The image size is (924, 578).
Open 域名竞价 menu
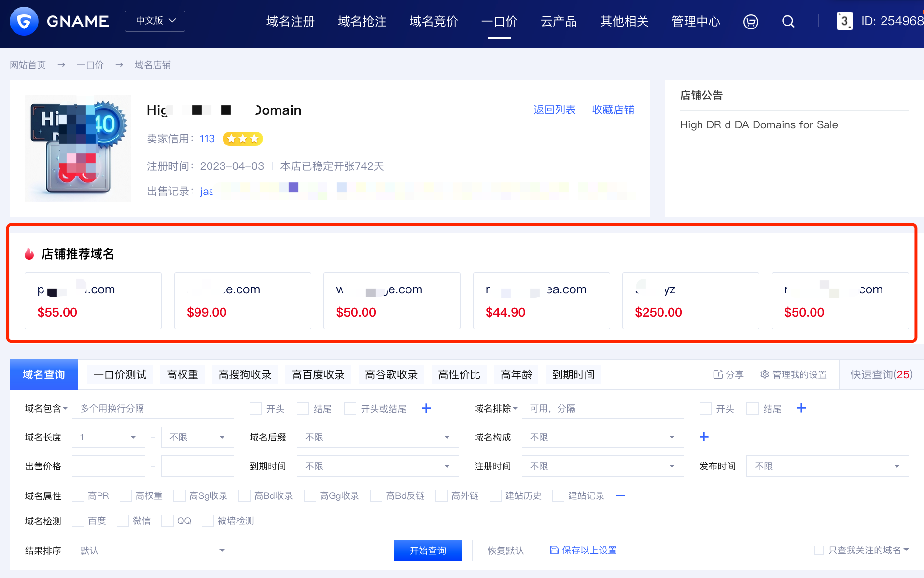click(434, 21)
